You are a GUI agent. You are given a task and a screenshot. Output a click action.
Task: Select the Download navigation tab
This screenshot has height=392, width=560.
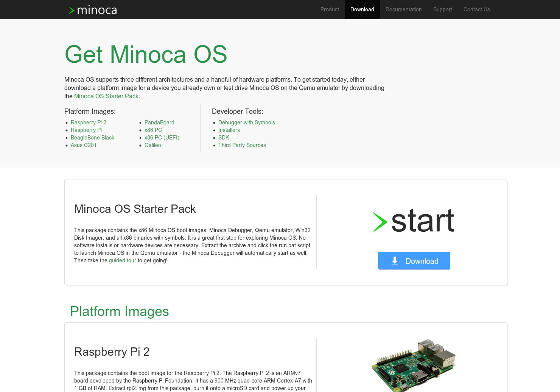[x=362, y=9]
